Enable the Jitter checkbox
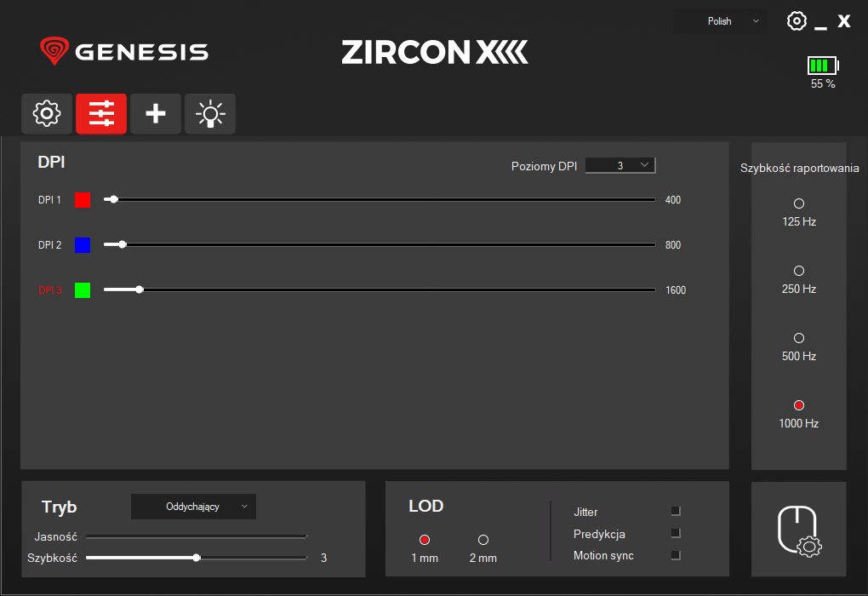 point(676,512)
